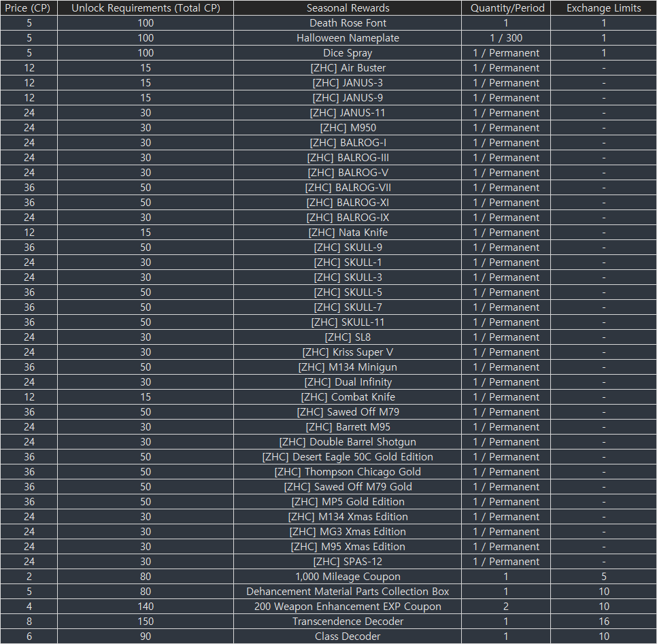Select the Halloween Nameplate reward cell
The image size is (657, 644).
pyautogui.click(x=348, y=38)
